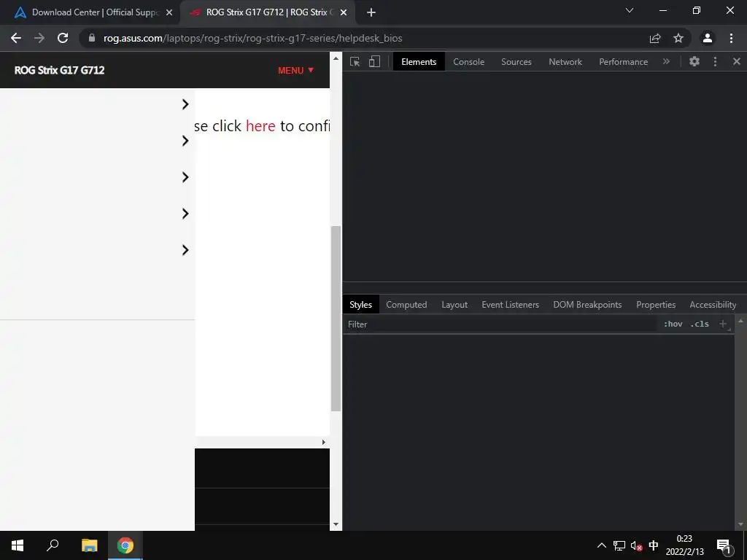Close the Download Center tab

click(169, 12)
